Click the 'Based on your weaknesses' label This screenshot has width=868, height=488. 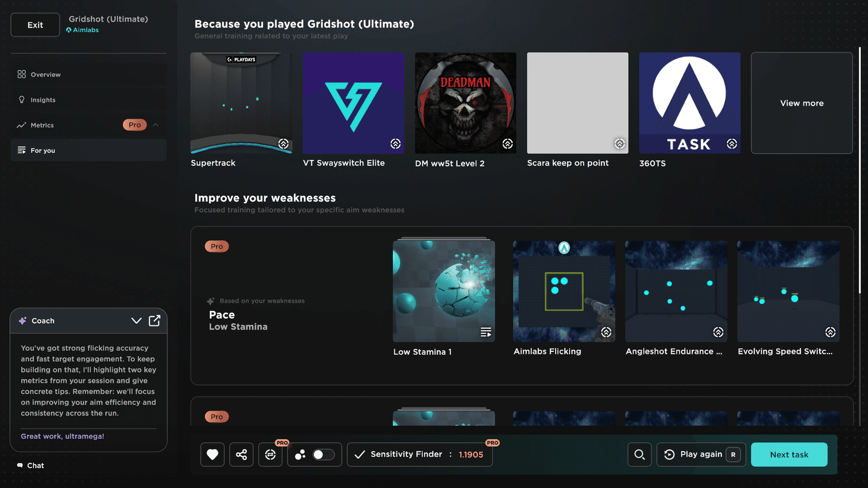coord(262,301)
